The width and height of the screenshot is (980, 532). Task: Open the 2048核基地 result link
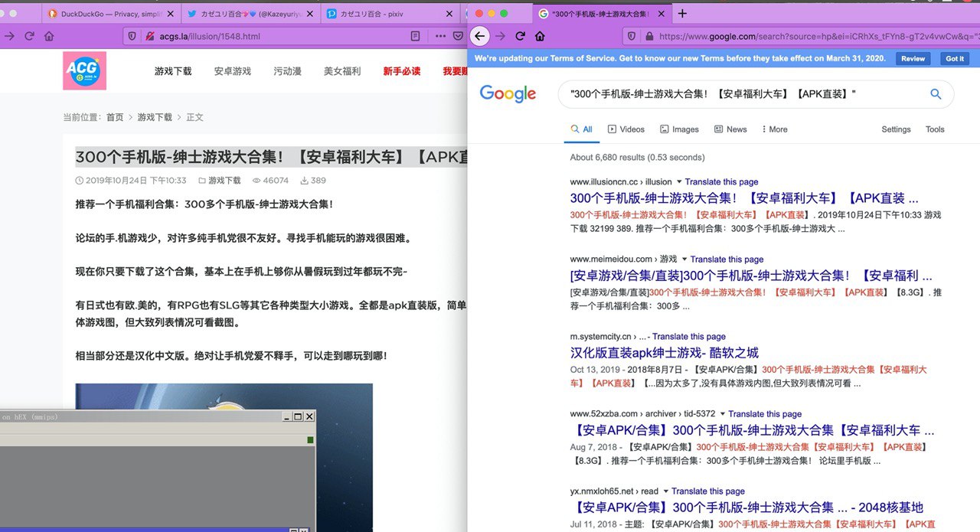point(746,508)
